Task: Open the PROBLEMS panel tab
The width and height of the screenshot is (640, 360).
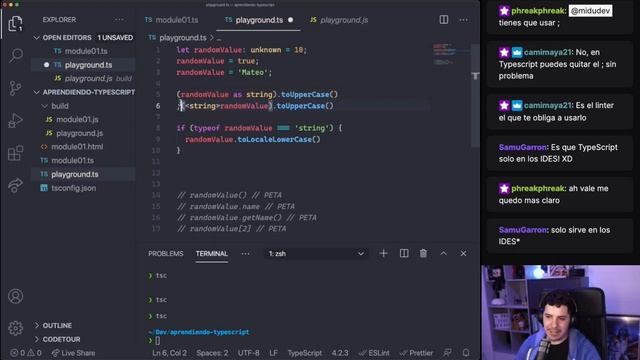Action: [166, 253]
